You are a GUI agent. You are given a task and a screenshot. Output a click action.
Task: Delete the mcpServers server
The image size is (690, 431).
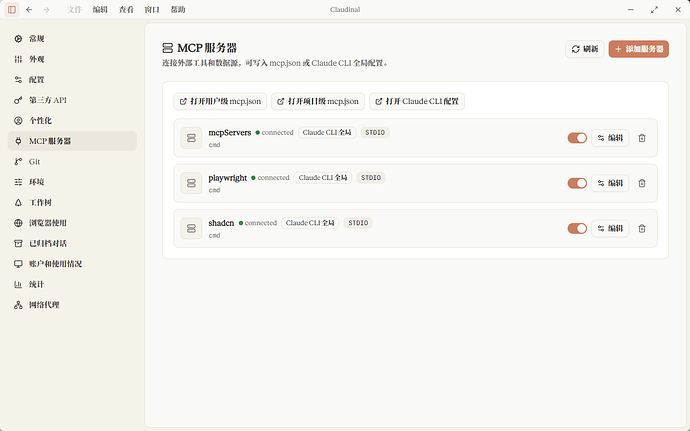click(642, 138)
